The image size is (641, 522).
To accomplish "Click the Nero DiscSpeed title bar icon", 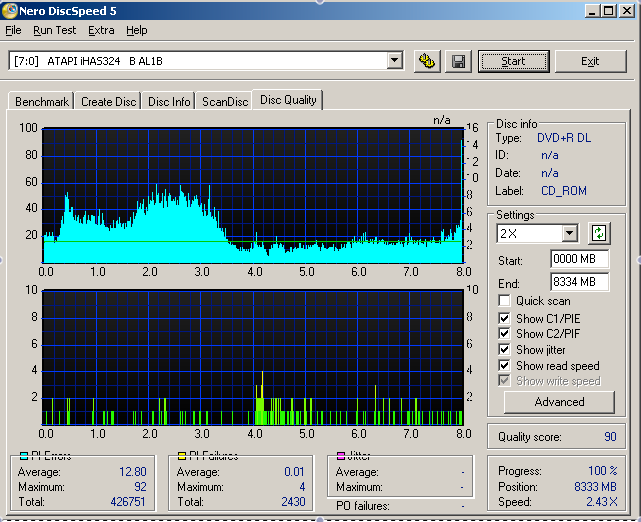I will pyautogui.click(x=9, y=10).
